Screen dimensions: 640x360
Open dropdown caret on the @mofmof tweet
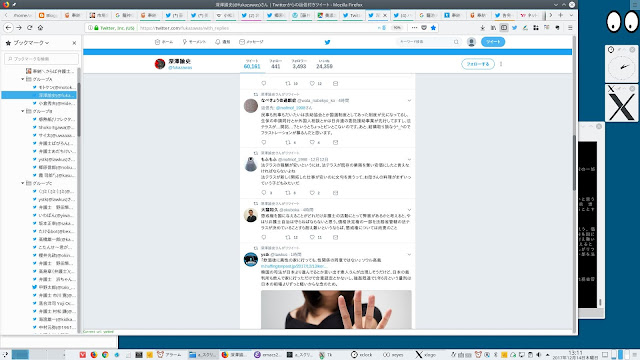(x=409, y=159)
